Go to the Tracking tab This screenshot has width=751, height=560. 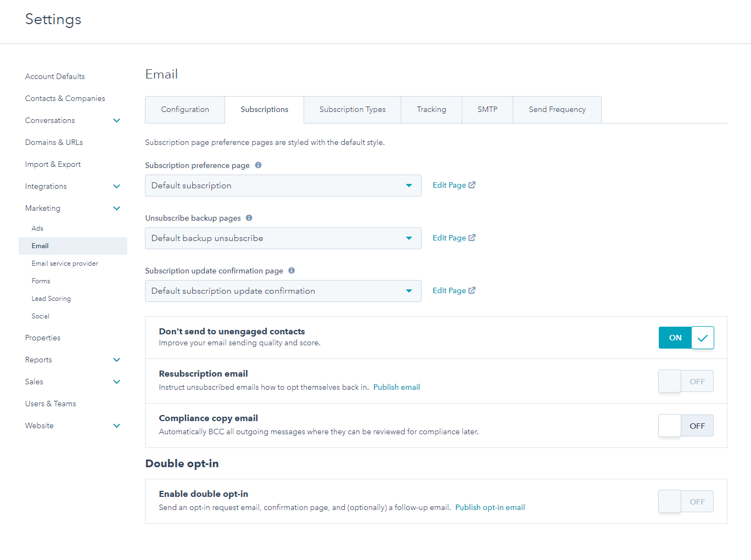coord(431,110)
